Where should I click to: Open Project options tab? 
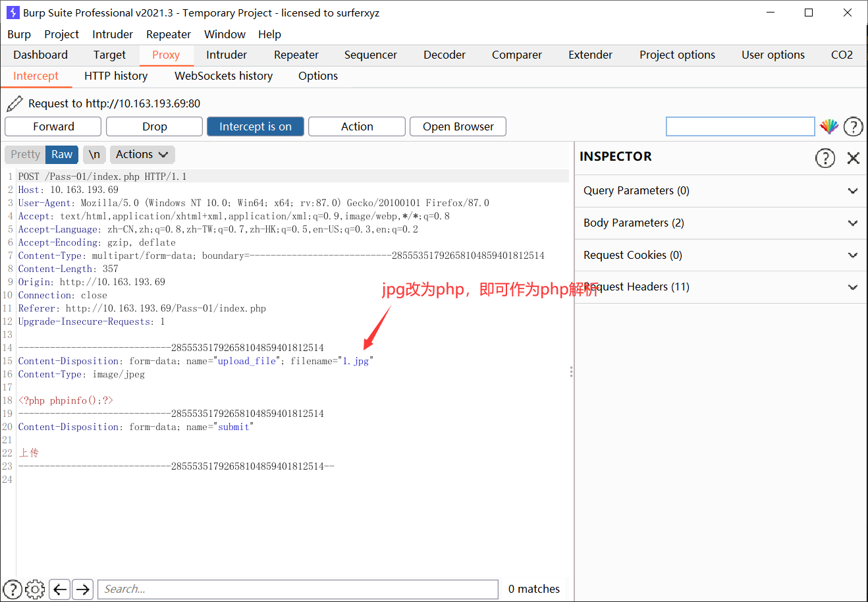click(x=677, y=55)
